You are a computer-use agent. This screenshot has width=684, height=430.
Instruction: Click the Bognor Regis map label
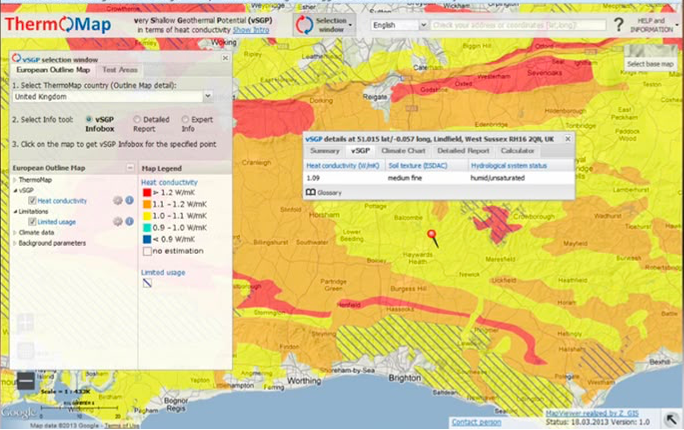(175, 404)
